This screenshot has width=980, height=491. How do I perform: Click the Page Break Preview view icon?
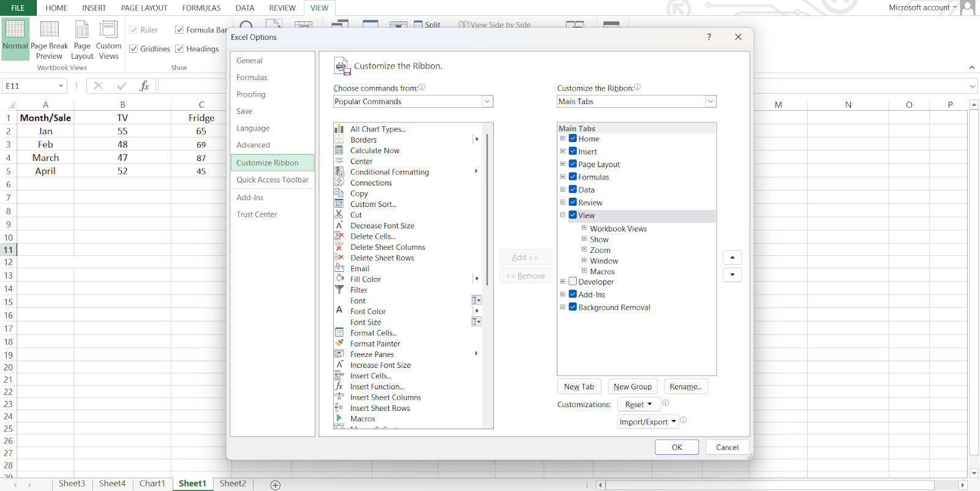click(x=50, y=30)
